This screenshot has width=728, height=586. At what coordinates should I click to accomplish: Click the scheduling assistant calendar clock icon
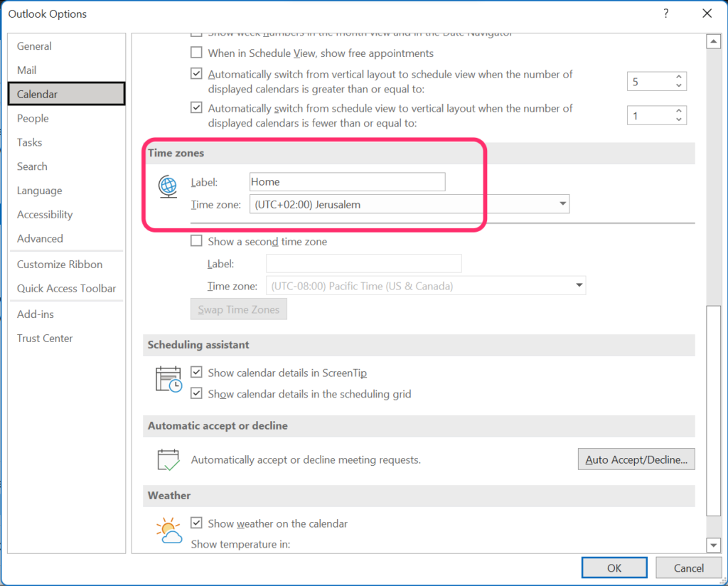point(168,379)
